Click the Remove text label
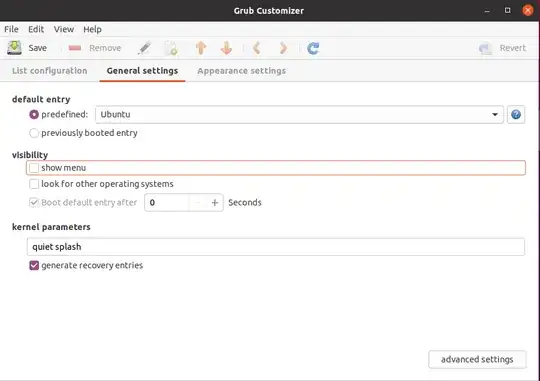Viewport: 540px width, 381px height. coord(105,48)
